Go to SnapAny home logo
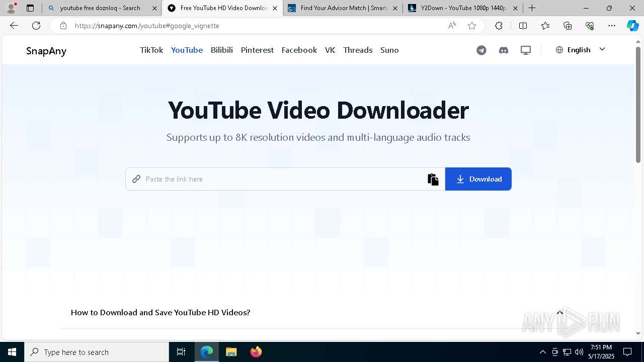 tap(46, 51)
